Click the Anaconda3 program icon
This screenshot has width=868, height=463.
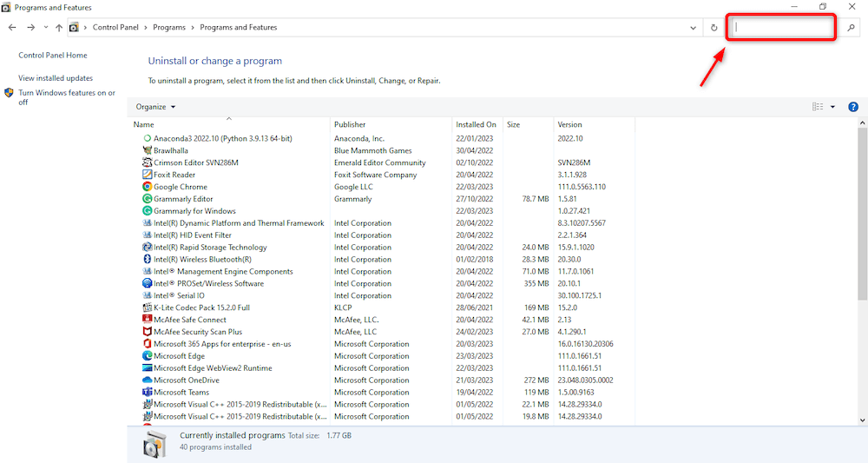point(148,138)
